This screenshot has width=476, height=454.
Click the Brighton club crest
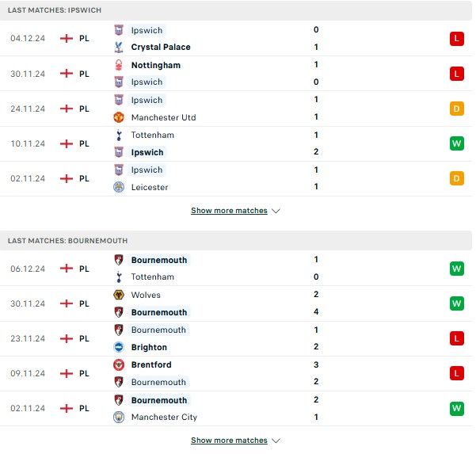[119, 347]
